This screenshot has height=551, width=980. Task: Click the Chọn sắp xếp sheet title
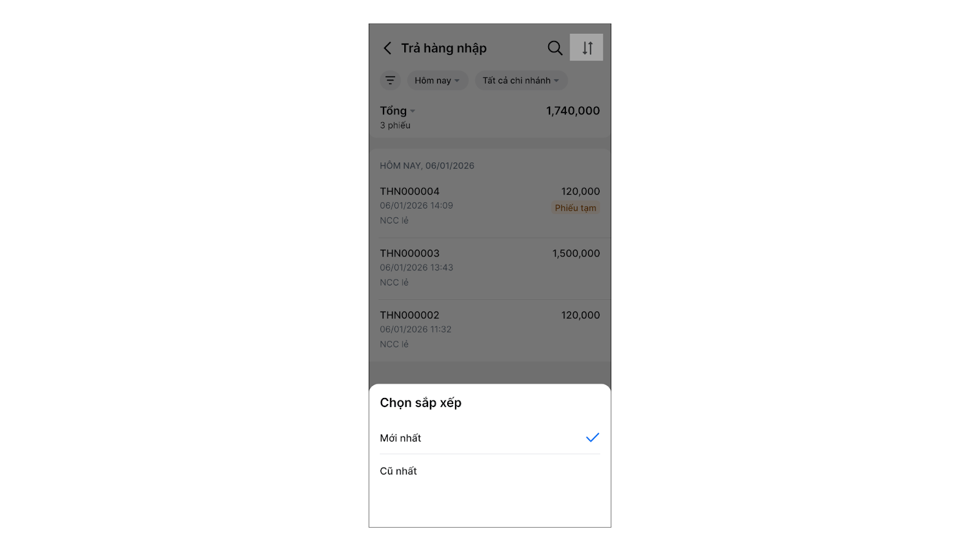[421, 403]
